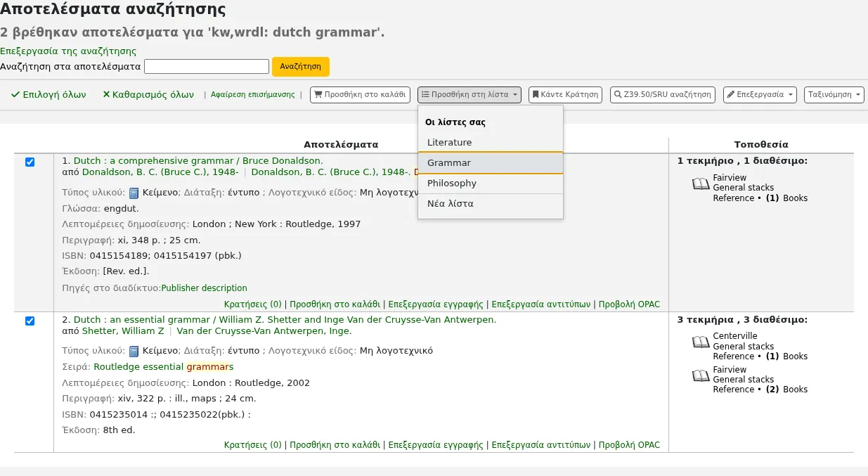Click the cart icon in Προσθήκη στο καλάθι button
The image size is (868, 476).
[318, 94]
